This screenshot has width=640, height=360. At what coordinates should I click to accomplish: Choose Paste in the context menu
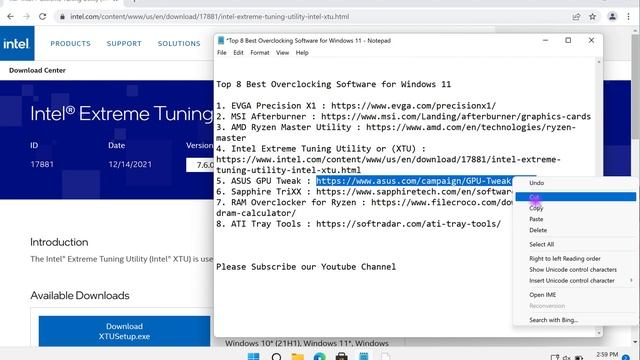[x=576, y=219]
